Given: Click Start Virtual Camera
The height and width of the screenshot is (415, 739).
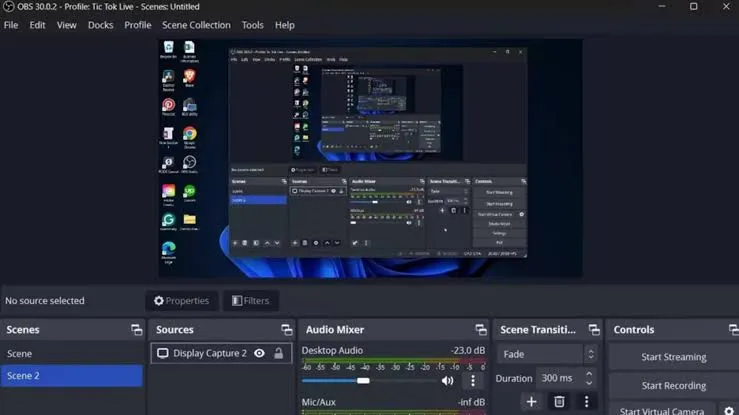Looking at the screenshot, I should (x=661, y=411).
